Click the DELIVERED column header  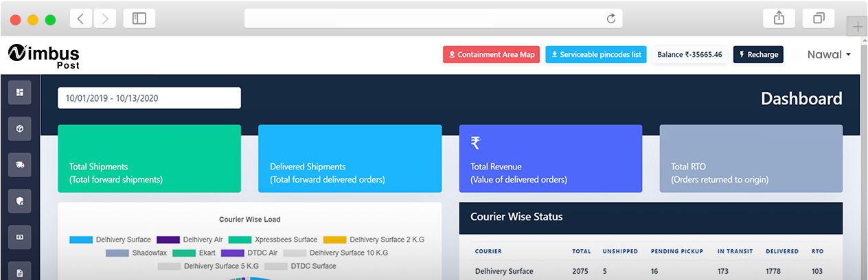[782, 252]
